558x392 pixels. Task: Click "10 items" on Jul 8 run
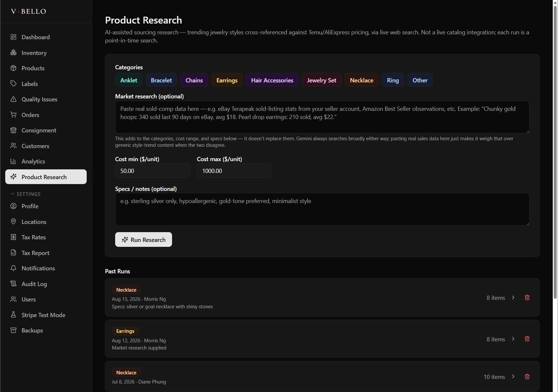[494, 377]
